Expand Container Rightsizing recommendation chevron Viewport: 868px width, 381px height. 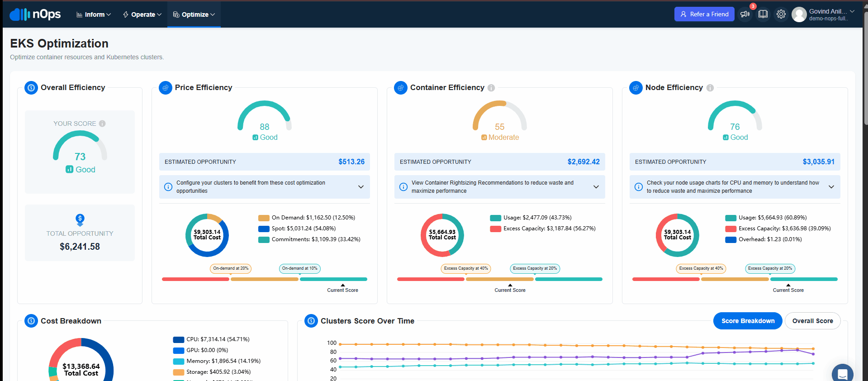[x=596, y=187]
